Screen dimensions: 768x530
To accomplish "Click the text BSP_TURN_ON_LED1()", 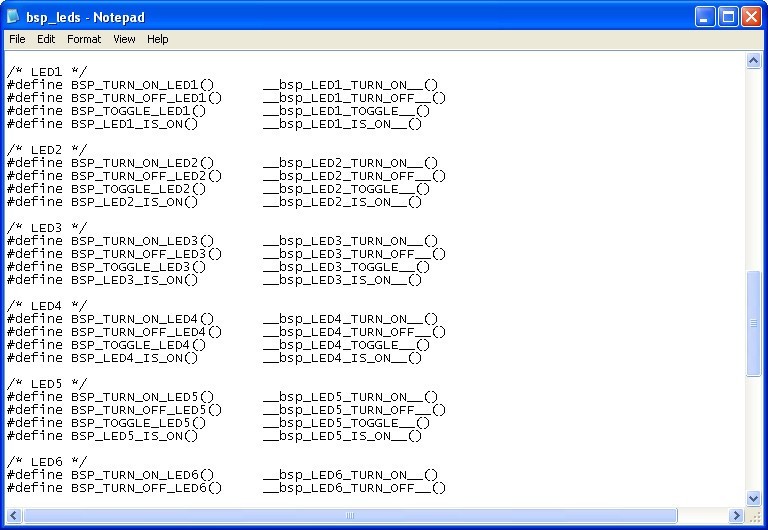I will (143, 85).
